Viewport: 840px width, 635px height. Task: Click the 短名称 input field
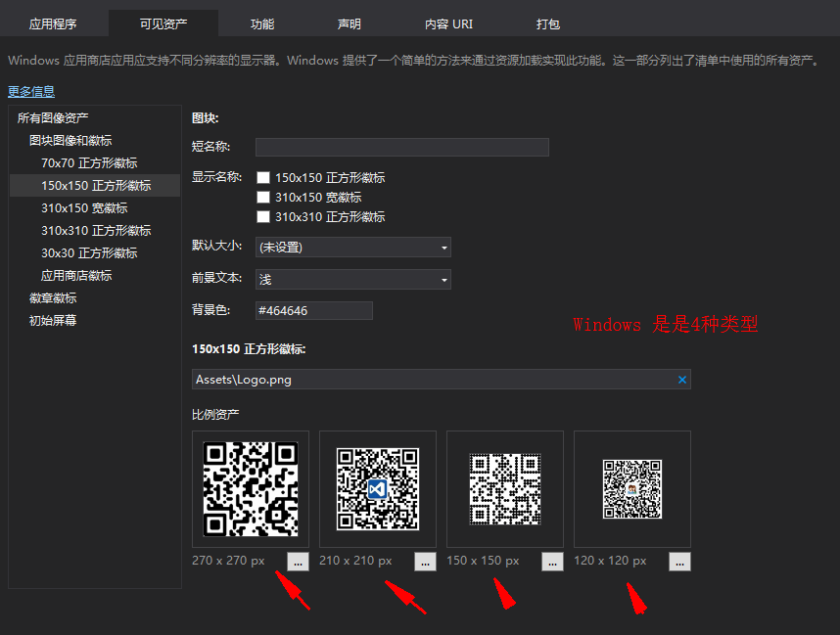coord(402,147)
